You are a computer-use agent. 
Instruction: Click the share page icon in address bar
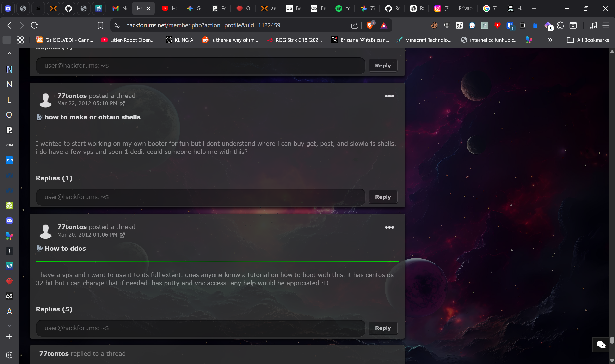pyautogui.click(x=354, y=25)
